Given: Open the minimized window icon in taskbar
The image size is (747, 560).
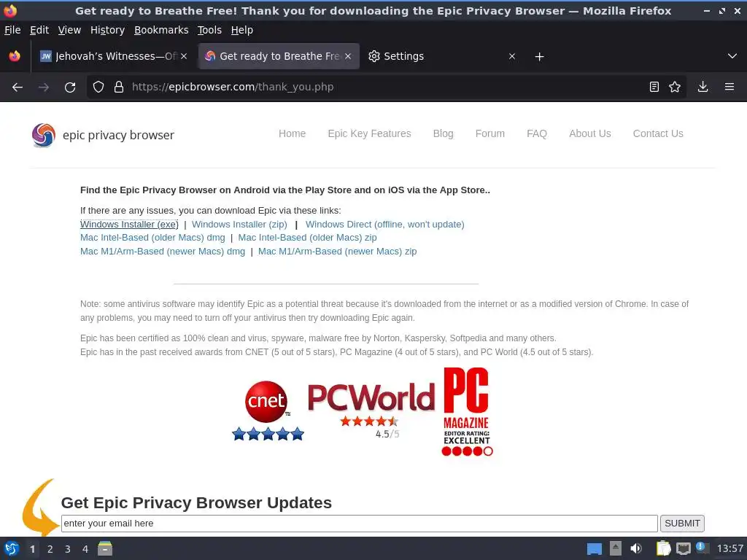Looking at the screenshot, I should tap(105, 548).
